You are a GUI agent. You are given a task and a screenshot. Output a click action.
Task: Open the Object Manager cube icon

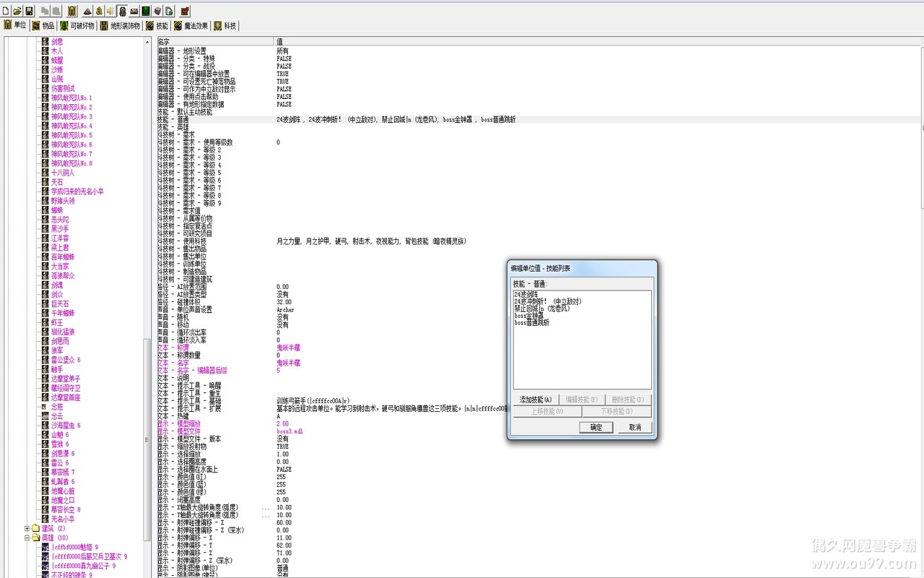tap(157, 11)
